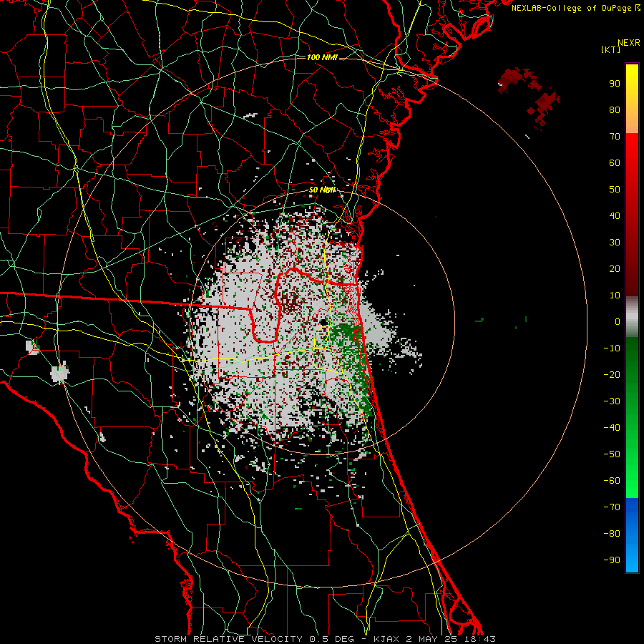644x644 pixels.
Task: Click the black radar site hole at center
Action: [324, 322]
